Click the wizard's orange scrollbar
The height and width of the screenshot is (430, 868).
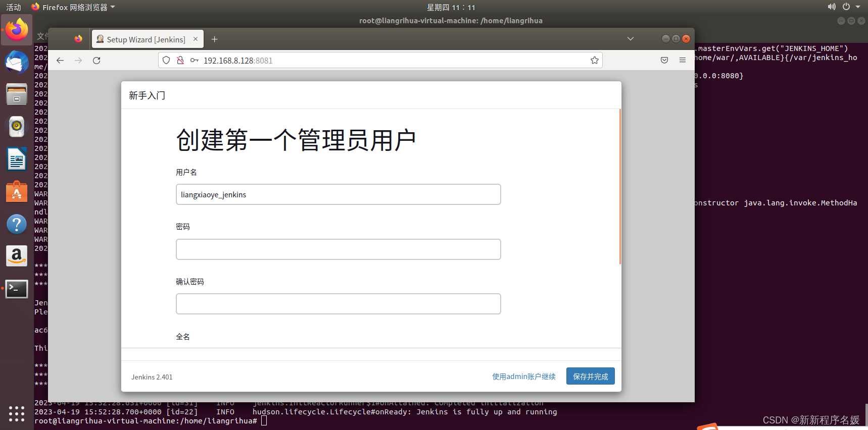[620, 187]
